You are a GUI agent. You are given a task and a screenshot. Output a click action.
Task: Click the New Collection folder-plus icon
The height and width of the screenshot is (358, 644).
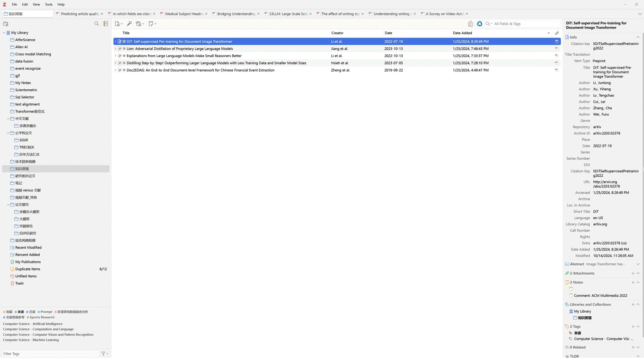[6, 24]
